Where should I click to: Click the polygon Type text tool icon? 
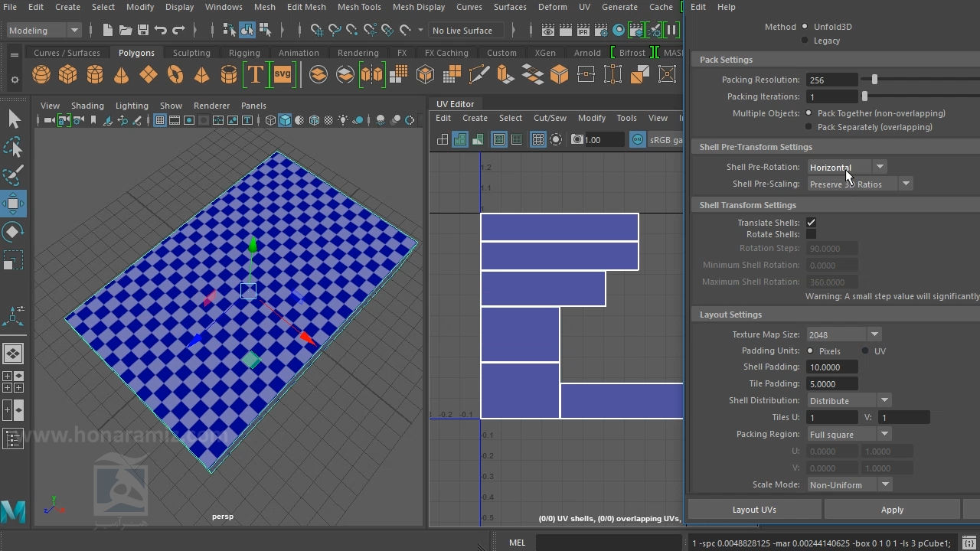pos(255,74)
